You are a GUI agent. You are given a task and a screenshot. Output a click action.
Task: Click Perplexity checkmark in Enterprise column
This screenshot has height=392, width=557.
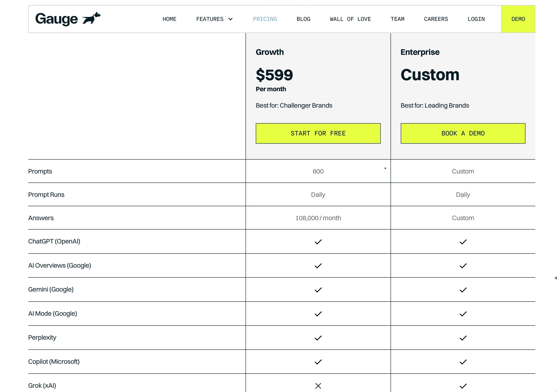[463, 338]
